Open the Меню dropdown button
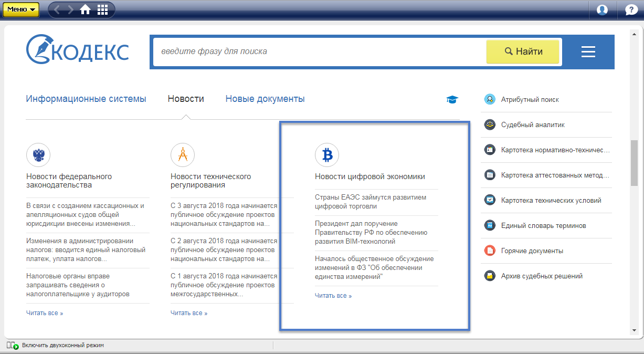Screen dimensions: 644x354 click(21, 10)
